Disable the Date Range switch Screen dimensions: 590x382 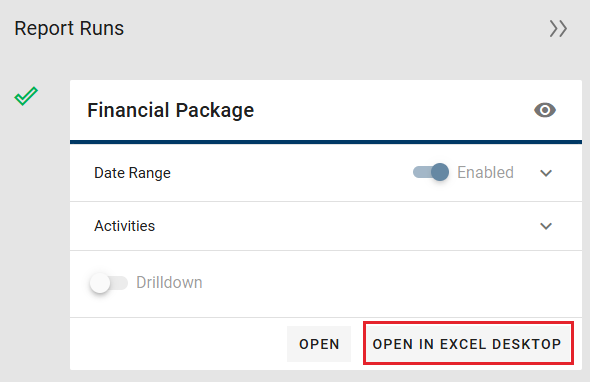point(431,172)
